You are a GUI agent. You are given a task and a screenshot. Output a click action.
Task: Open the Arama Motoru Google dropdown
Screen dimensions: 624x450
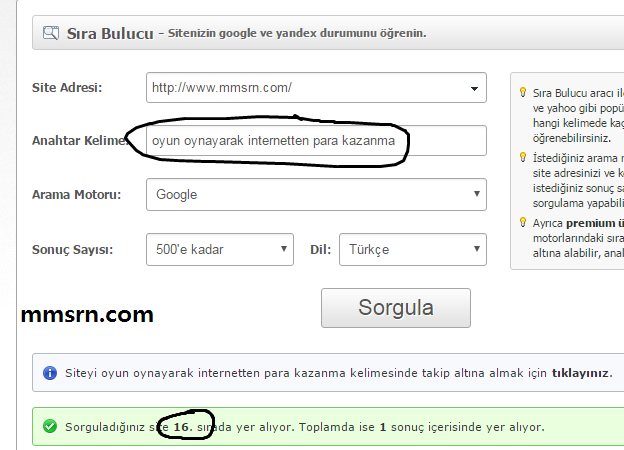click(x=316, y=195)
